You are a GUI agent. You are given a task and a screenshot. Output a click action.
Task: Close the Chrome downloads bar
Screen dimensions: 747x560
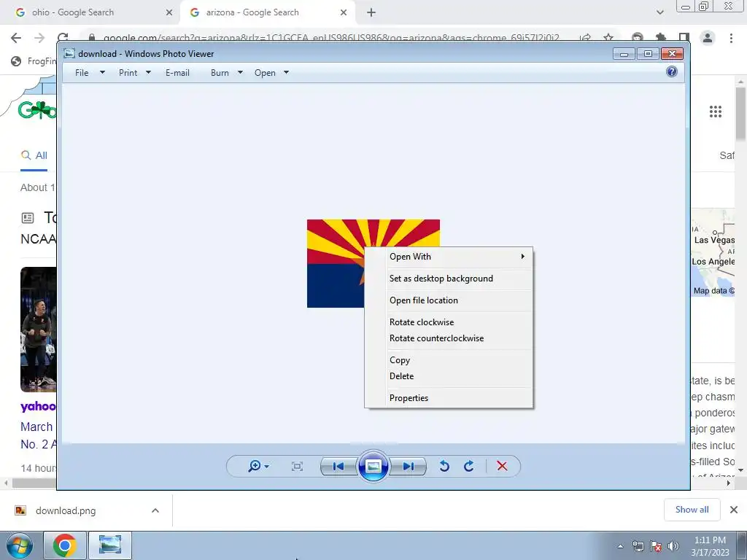[734, 510]
